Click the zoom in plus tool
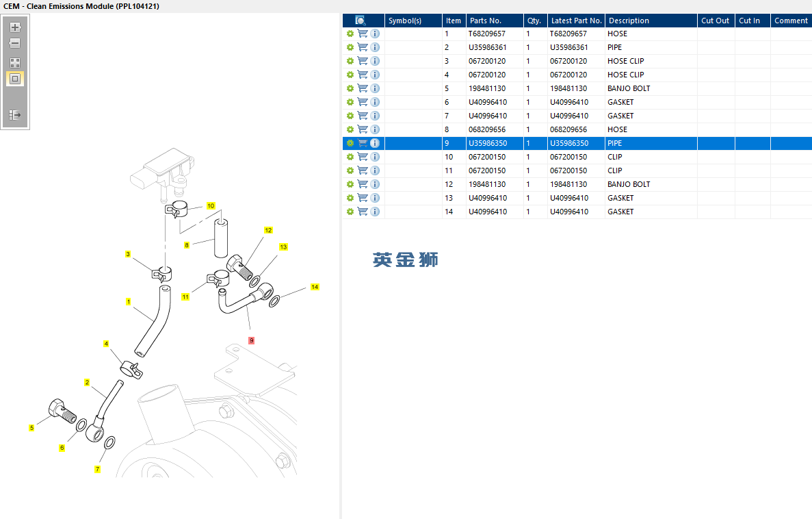This screenshot has height=519, width=812. [15, 28]
